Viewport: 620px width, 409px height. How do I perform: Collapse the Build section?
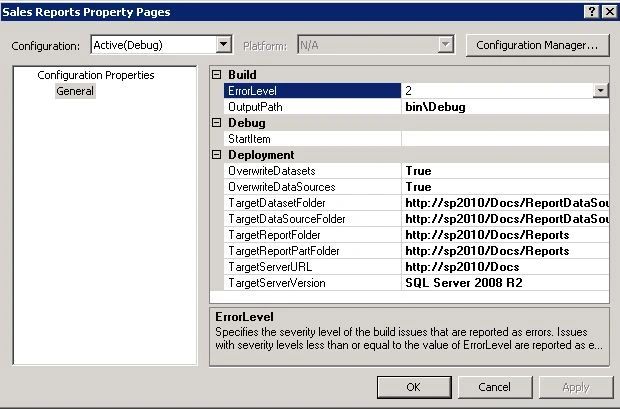(216, 74)
